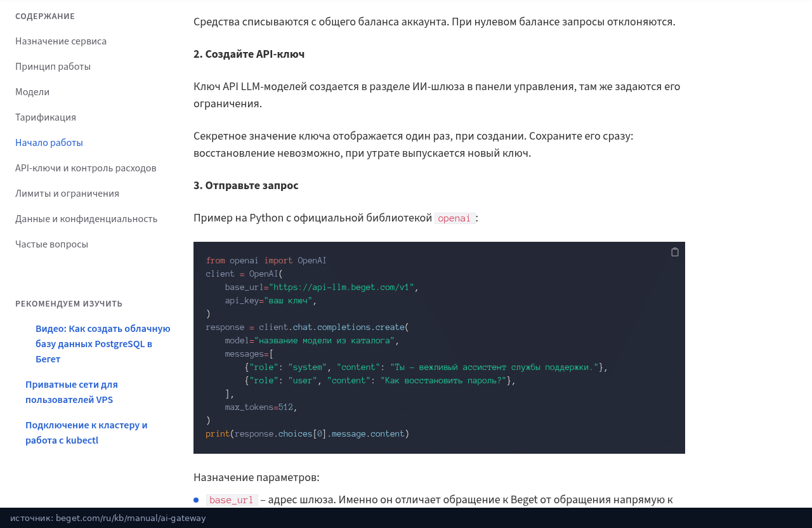Click the print(response.choices[0].message.content) line

308,434
